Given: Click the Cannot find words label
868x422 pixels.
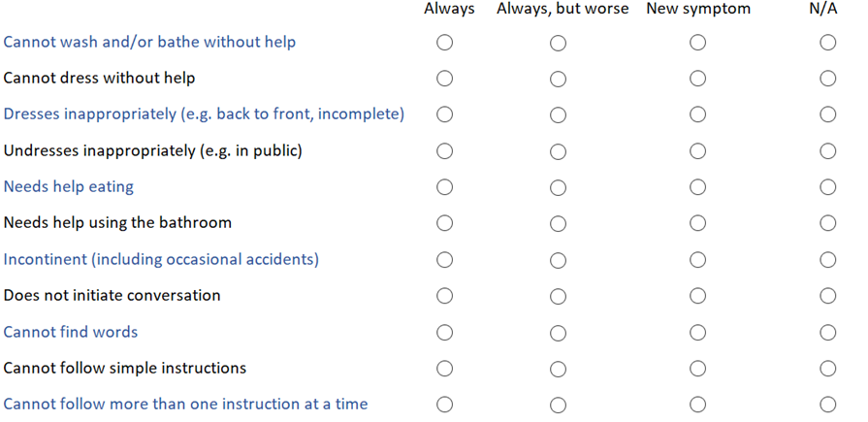Looking at the screenshot, I should coord(71,332).
